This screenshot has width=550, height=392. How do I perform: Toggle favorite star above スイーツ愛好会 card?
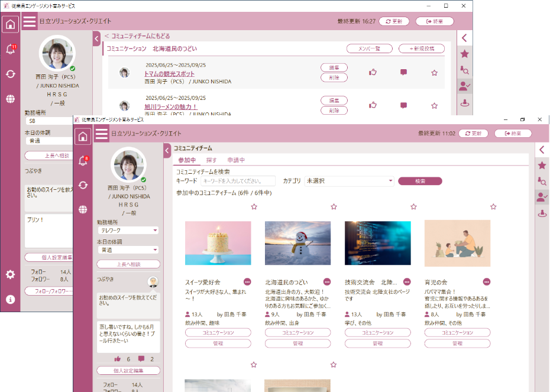pos(254,207)
